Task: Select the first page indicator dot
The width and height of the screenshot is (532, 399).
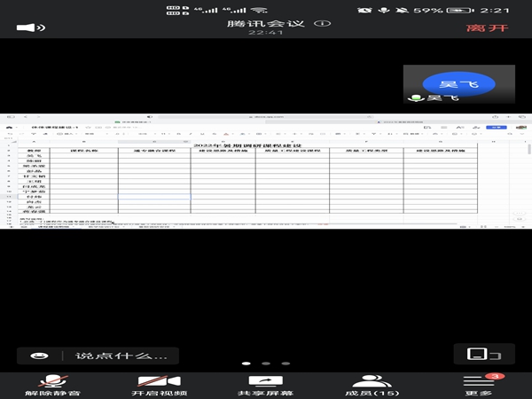Action: [x=246, y=363]
